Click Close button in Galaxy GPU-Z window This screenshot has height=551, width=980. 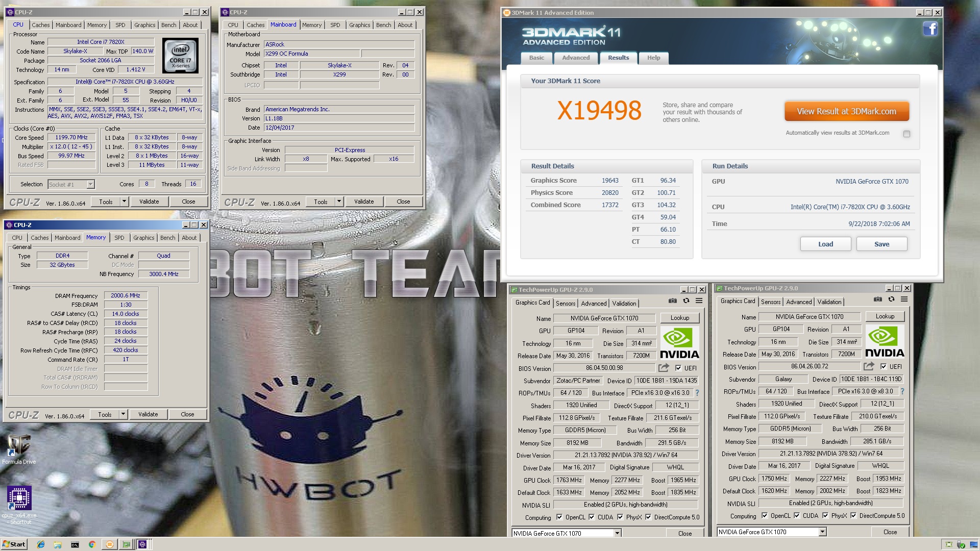coord(890,532)
